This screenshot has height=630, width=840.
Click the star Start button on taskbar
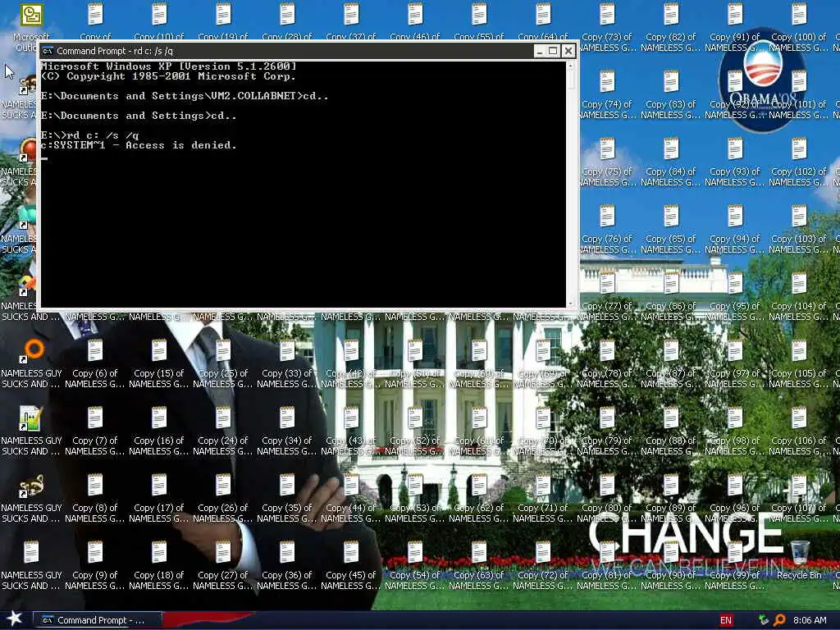point(15,619)
